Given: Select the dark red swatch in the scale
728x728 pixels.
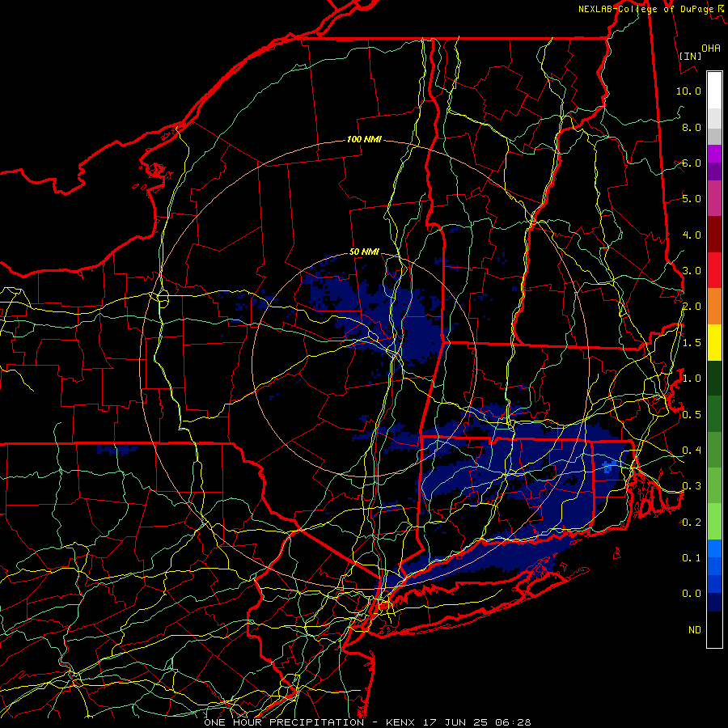Looking at the screenshot, I should [714, 235].
